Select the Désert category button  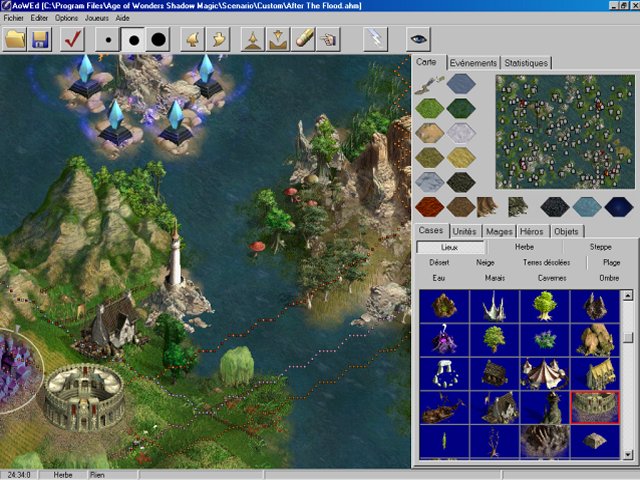(439, 262)
